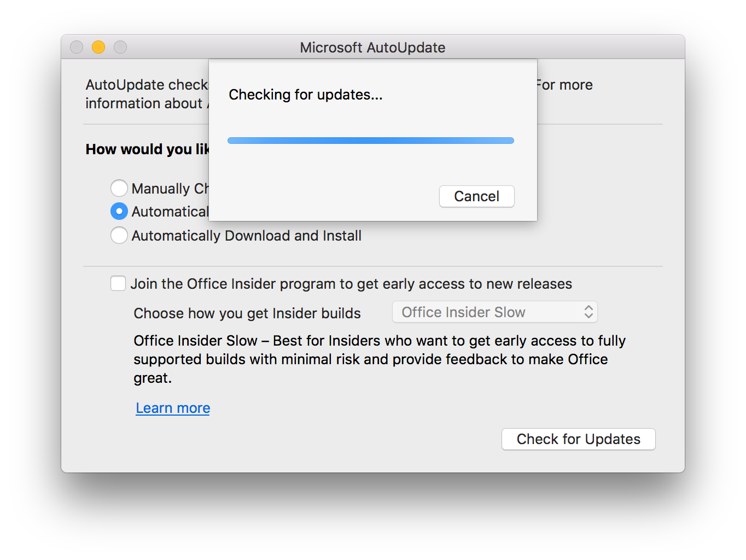Click the red close traffic-light button

click(77, 47)
